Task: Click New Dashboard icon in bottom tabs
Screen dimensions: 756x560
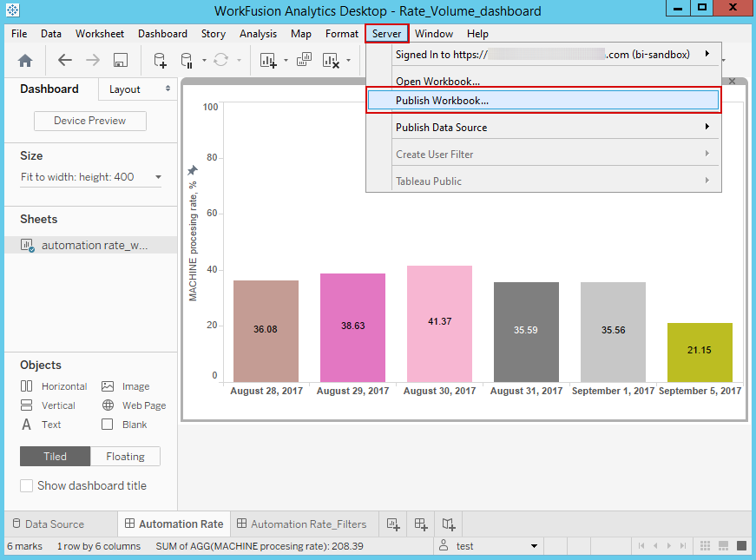Action: (x=421, y=524)
